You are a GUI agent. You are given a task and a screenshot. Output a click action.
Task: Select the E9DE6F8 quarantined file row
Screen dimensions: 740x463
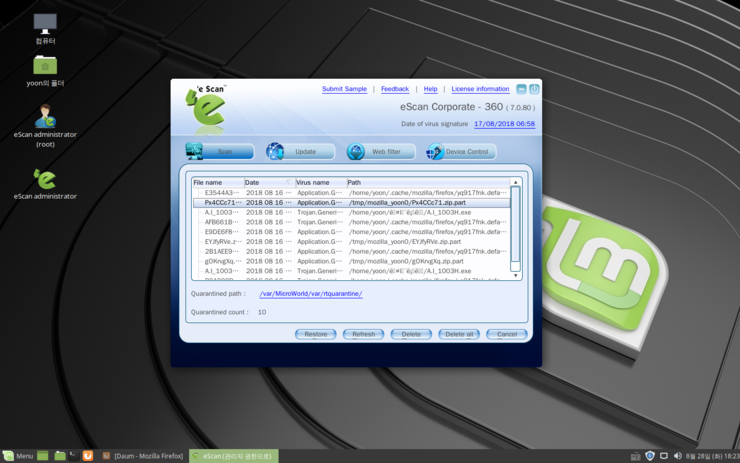click(x=352, y=232)
